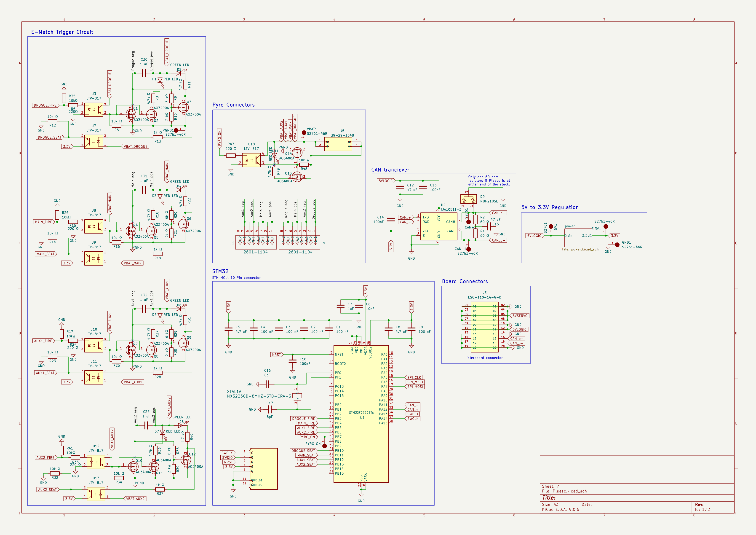
Task: Select the '5V to 3.3V Regulation' heading
Action: click(550, 207)
